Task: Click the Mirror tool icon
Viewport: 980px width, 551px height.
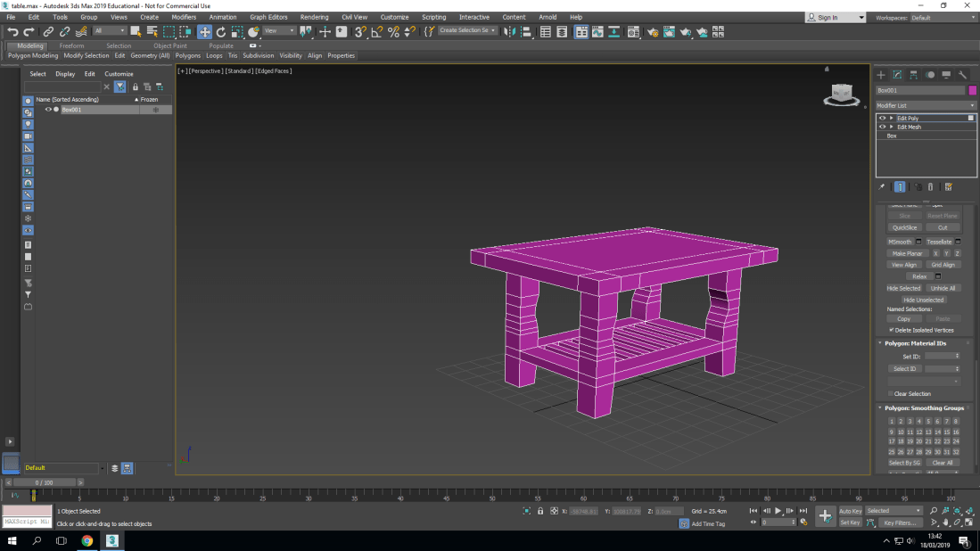Action: pyautogui.click(x=509, y=31)
